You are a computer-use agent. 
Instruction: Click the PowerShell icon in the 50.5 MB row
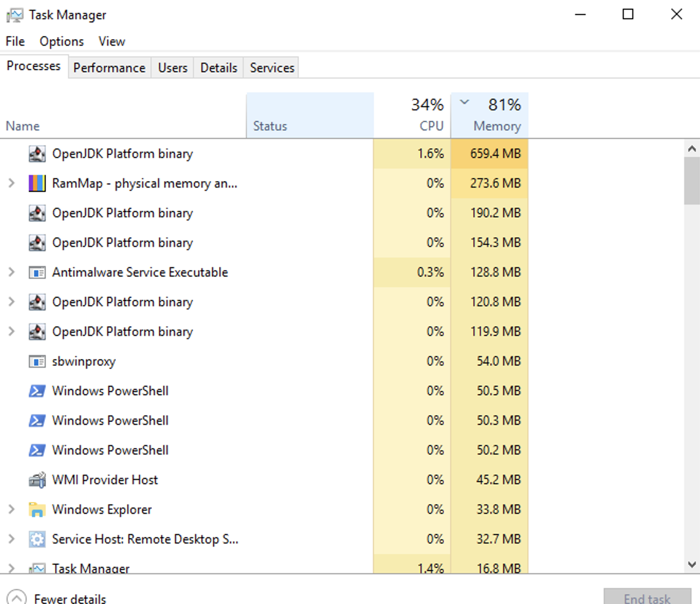click(37, 391)
